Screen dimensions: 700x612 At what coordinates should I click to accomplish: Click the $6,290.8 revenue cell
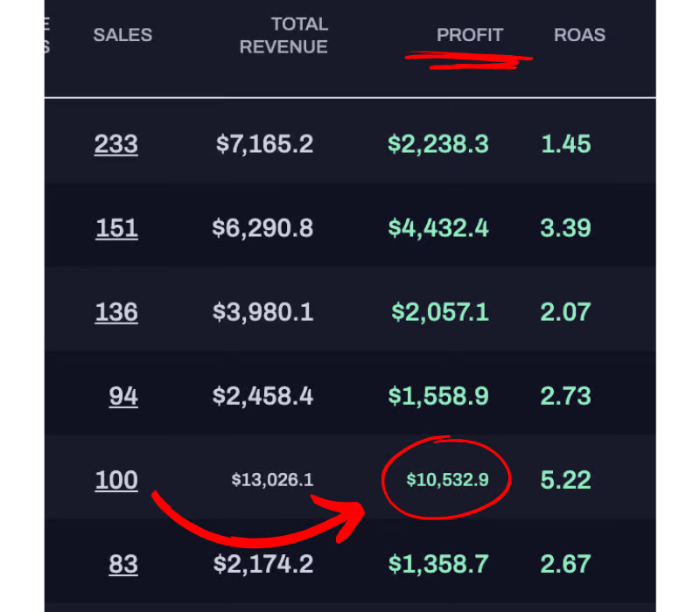pyautogui.click(x=262, y=228)
